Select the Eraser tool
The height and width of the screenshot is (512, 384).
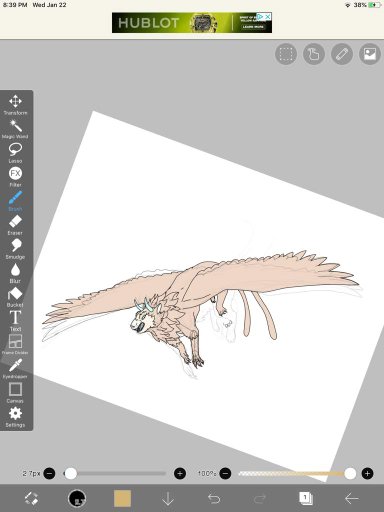coord(15,225)
